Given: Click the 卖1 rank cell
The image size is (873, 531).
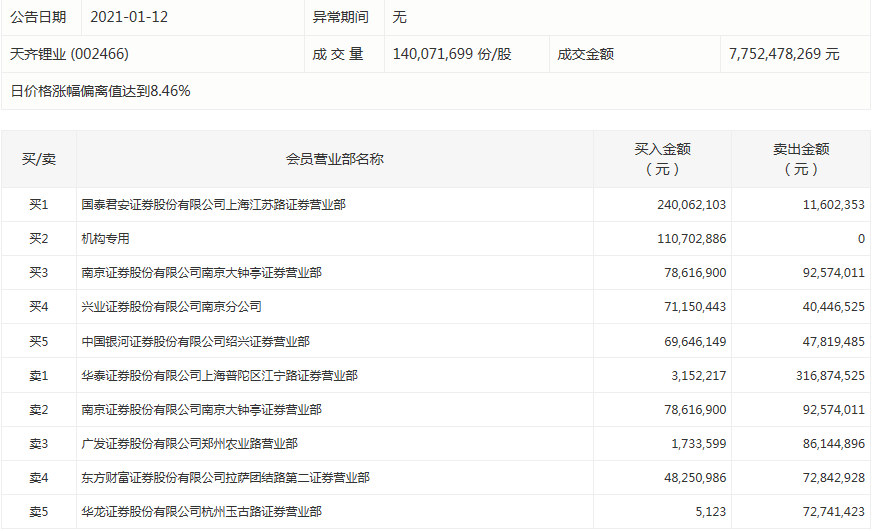Looking at the screenshot, I should [39, 376].
